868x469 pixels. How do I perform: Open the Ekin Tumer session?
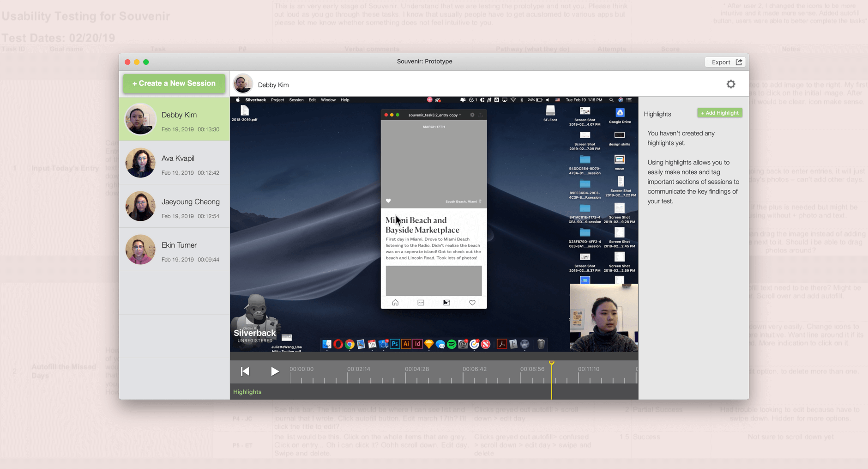coord(175,250)
